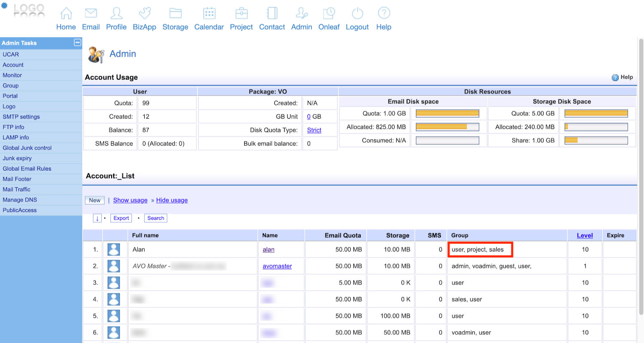
Task: Click the Email Disk space Allocated bar
Action: 447,127
